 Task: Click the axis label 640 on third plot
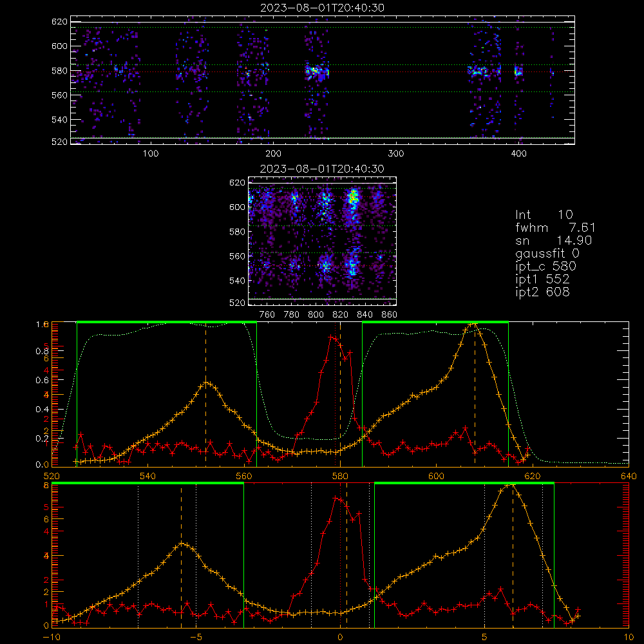click(x=629, y=476)
